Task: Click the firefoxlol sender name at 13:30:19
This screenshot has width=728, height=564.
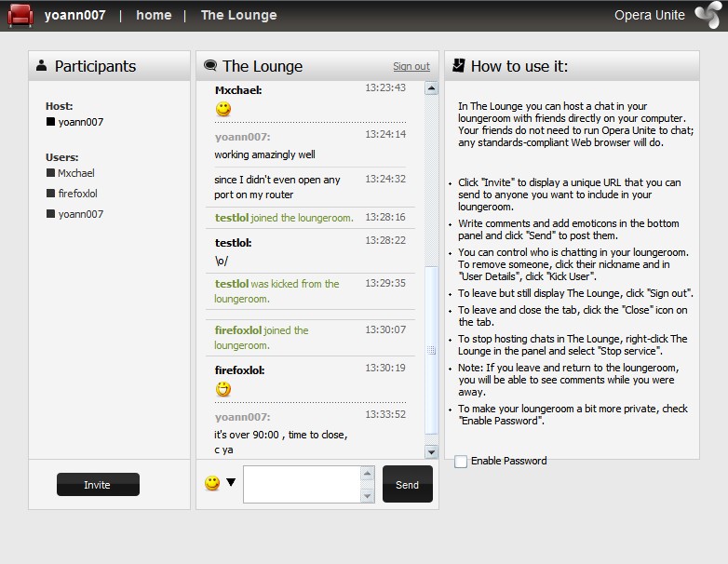Action: pyautogui.click(x=239, y=370)
